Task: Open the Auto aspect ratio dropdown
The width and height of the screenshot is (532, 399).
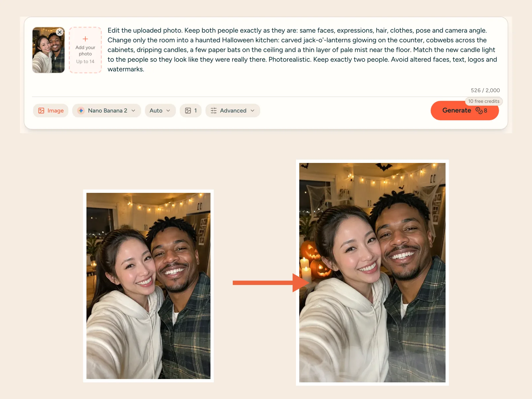Action: pos(160,110)
